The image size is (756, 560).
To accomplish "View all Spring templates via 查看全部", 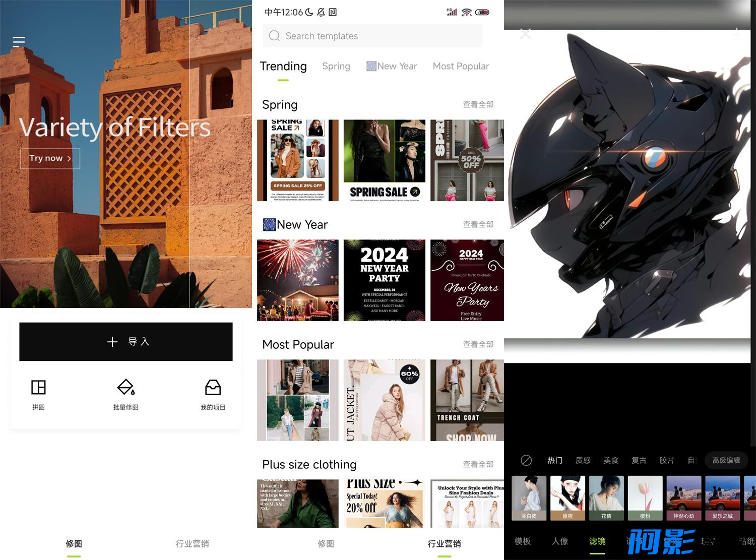I will [x=478, y=104].
